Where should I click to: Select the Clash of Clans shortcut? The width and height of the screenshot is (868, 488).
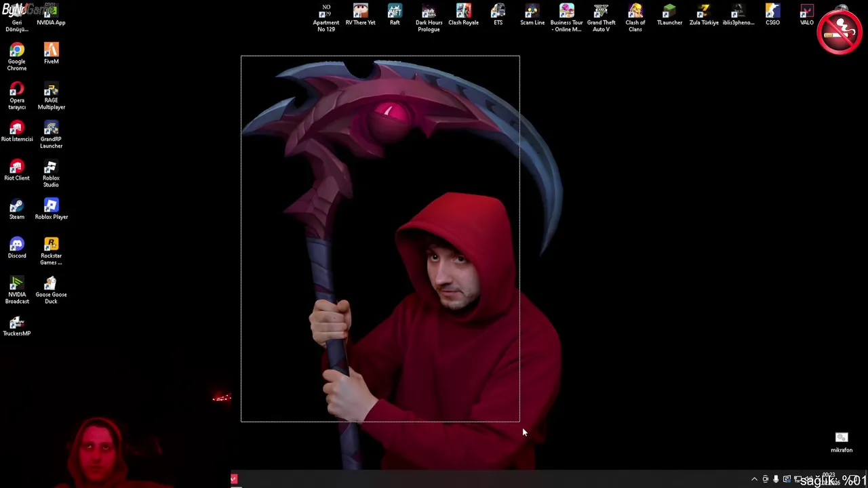(635, 18)
